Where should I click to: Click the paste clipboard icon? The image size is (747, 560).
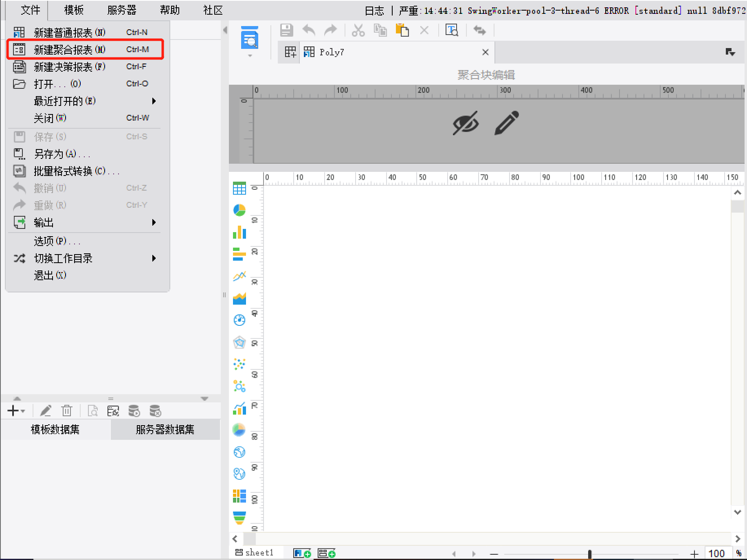(402, 30)
